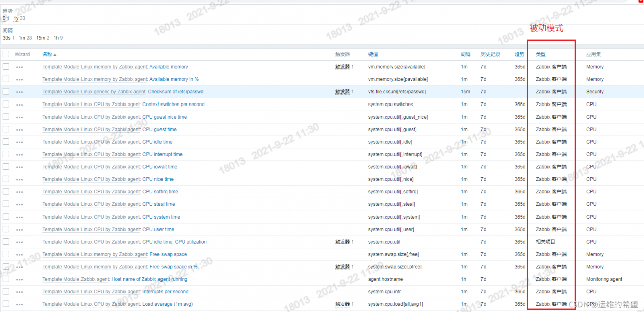Open the three-dots menu for CPU iowait time row
Viewport: 644px width, 312px height.
19,167
